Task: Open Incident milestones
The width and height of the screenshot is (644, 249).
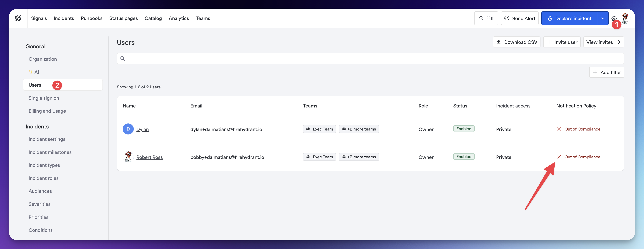Action: coord(50,152)
